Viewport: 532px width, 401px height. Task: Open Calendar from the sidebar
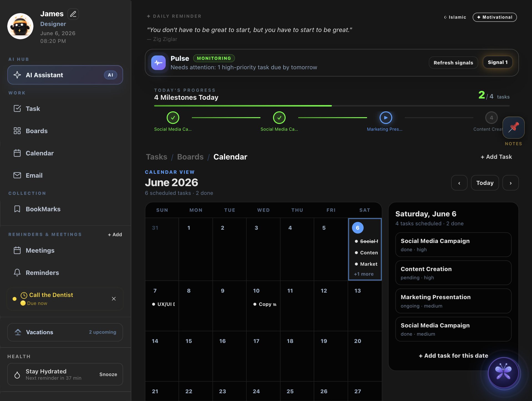click(65, 153)
